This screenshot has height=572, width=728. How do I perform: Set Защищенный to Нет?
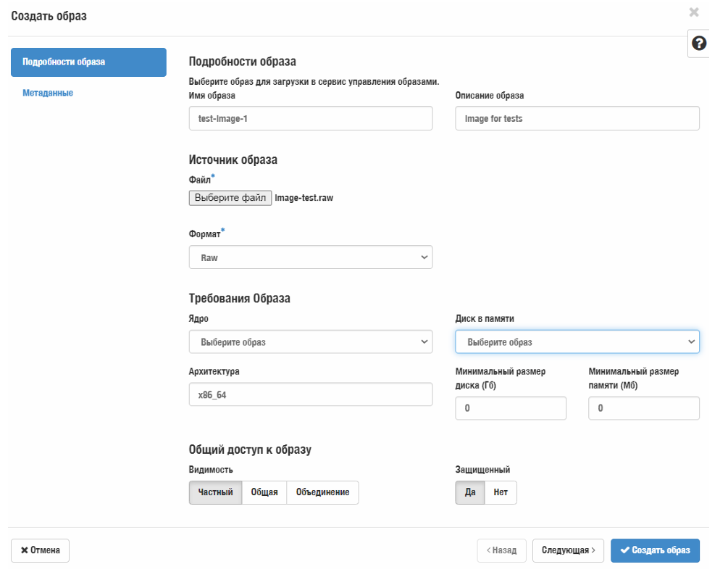[501, 492]
